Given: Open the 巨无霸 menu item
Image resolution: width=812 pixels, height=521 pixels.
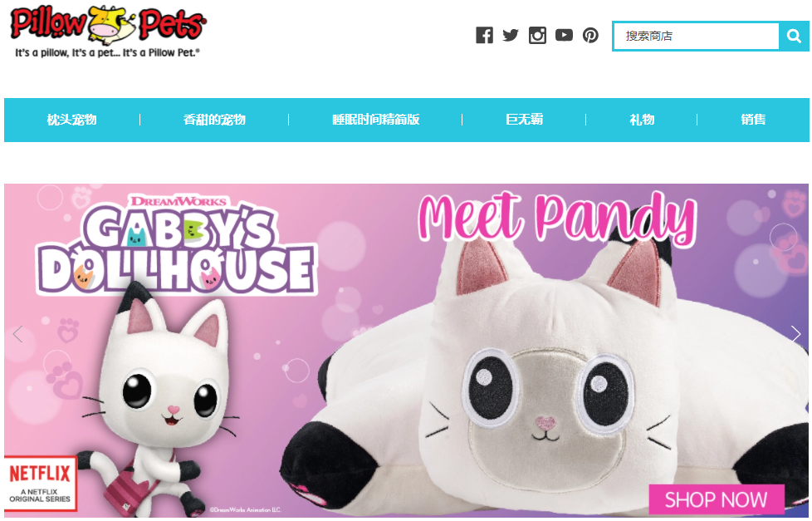Looking at the screenshot, I should [x=524, y=120].
